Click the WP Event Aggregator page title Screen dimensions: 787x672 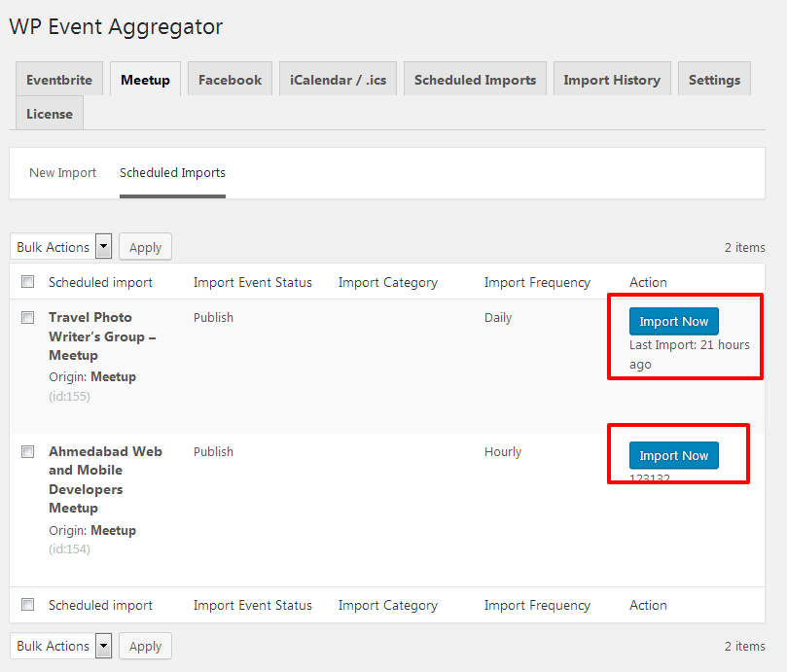(116, 27)
